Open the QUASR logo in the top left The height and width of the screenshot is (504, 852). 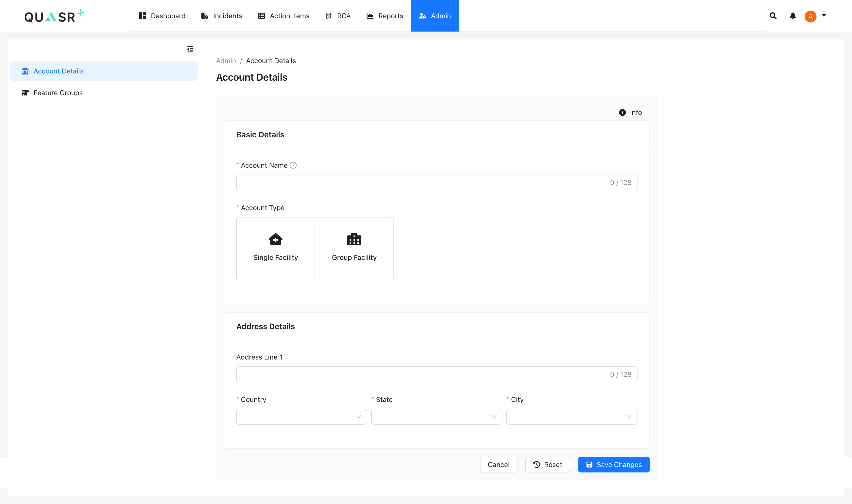click(53, 16)
